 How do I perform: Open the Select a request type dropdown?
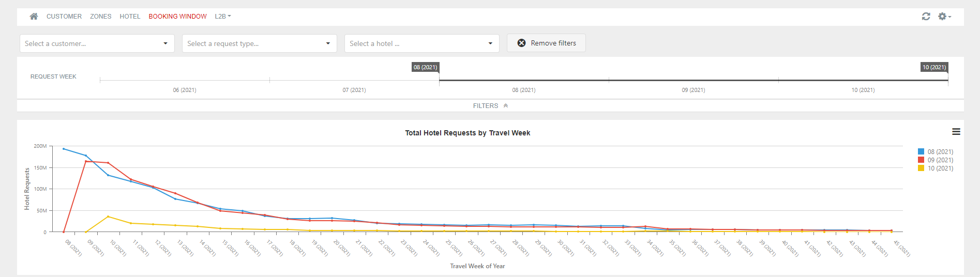260,43
